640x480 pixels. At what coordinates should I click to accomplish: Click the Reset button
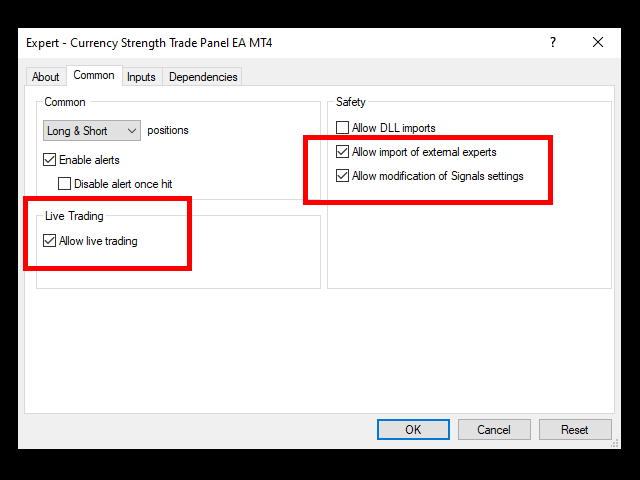[x=575, y=429]
